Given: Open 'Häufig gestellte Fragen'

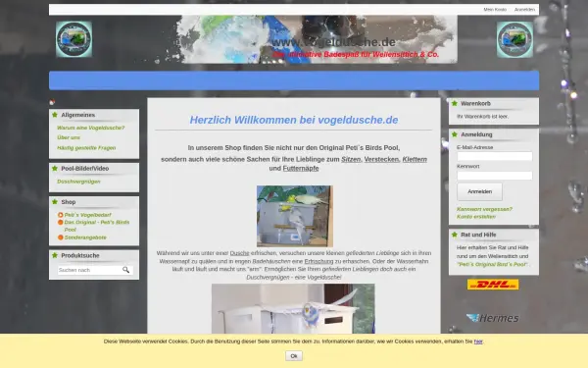Looking at the screenshot, I should pyautogui.click(x=86, y=148).
